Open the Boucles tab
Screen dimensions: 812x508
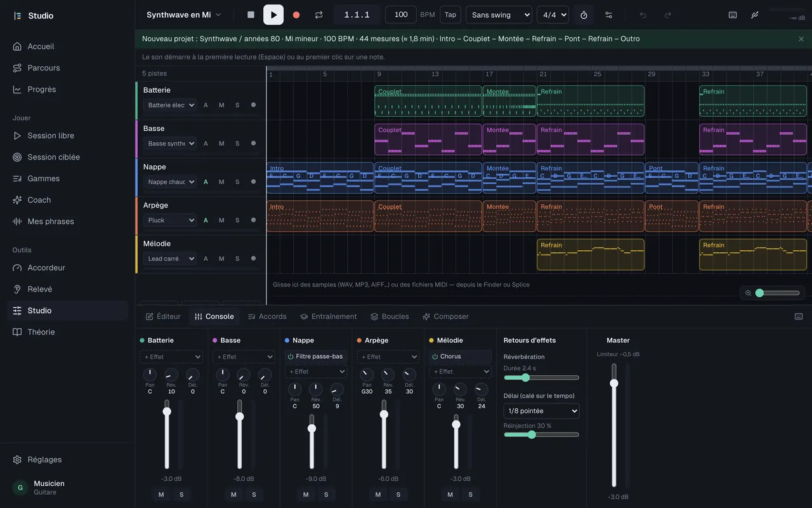pos(390,316)
